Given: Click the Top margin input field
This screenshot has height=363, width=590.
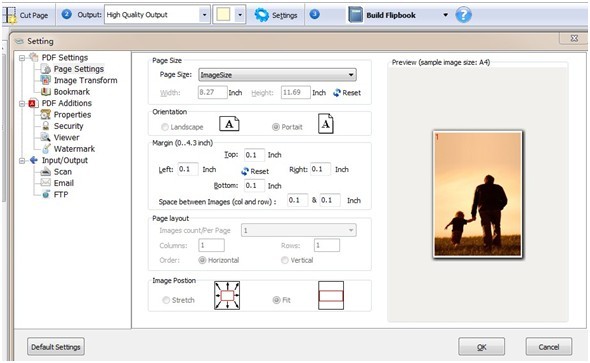Looking at the screenshot, I should (x=254, y=155).
